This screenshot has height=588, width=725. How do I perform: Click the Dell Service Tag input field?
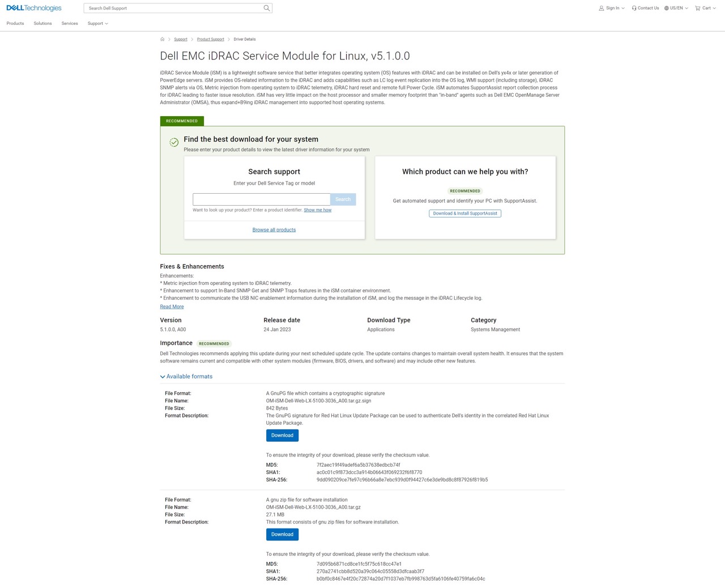[x=261, y=199]
